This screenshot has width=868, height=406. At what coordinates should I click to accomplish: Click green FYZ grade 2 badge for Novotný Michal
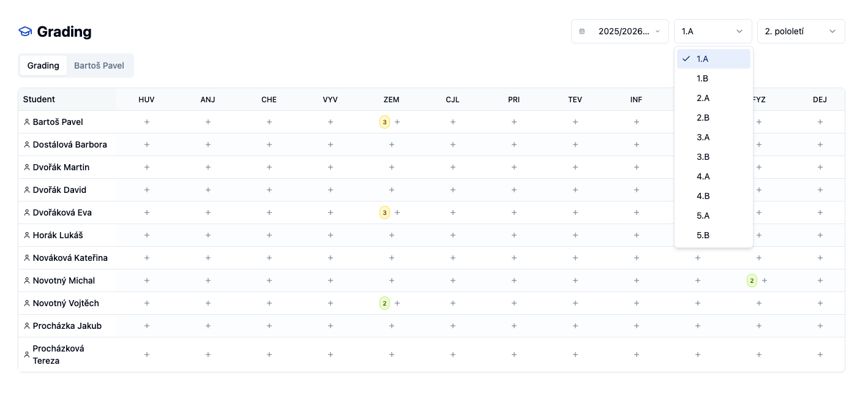coord(752,280)
